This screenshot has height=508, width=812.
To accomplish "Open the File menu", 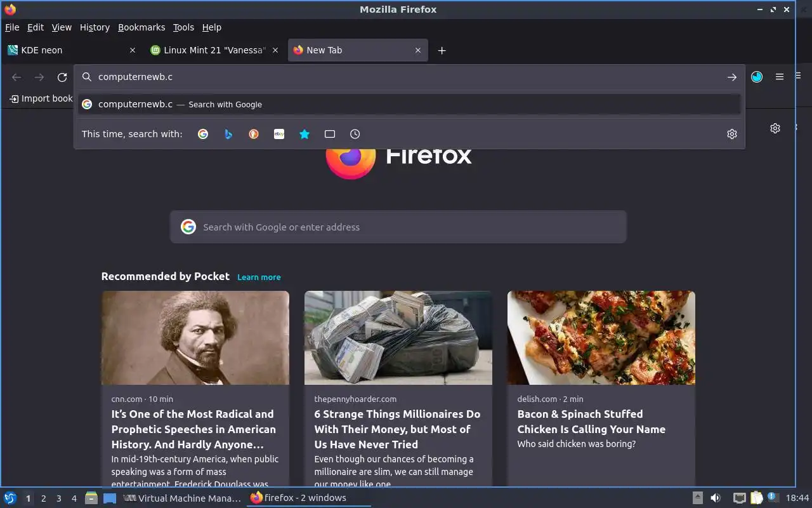I will [12, 27].
